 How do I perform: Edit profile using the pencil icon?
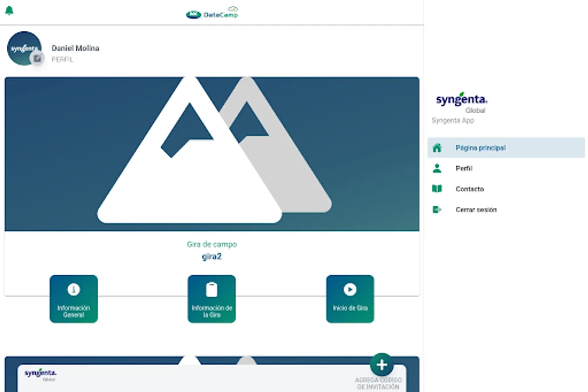(37, 58)
